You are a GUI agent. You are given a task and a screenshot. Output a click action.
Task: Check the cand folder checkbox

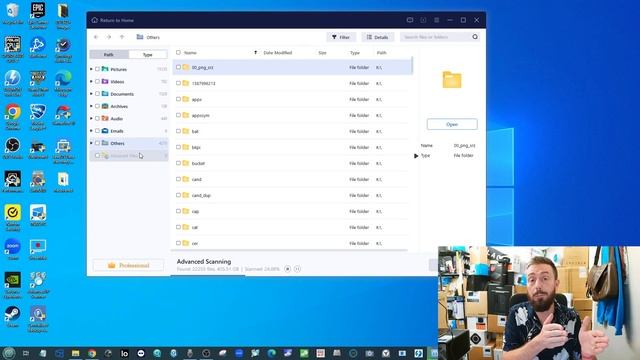coord(178,179)
